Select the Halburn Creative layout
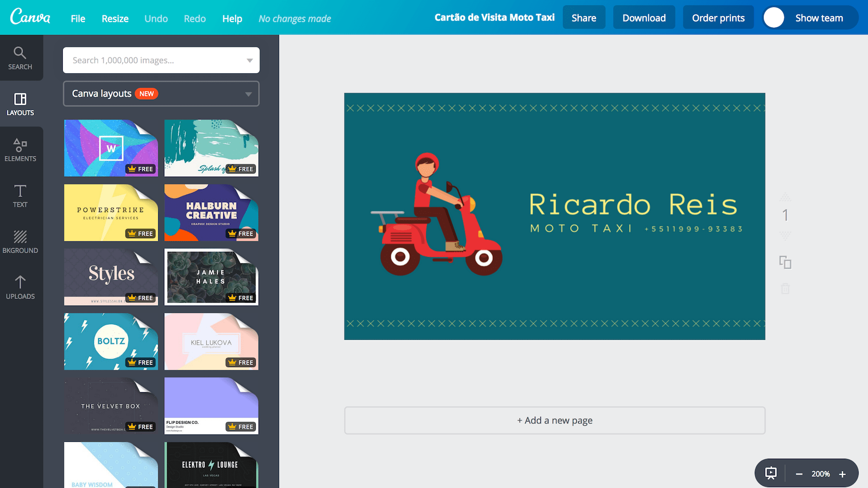Screen dimensions: 868x488 point(211,213)
